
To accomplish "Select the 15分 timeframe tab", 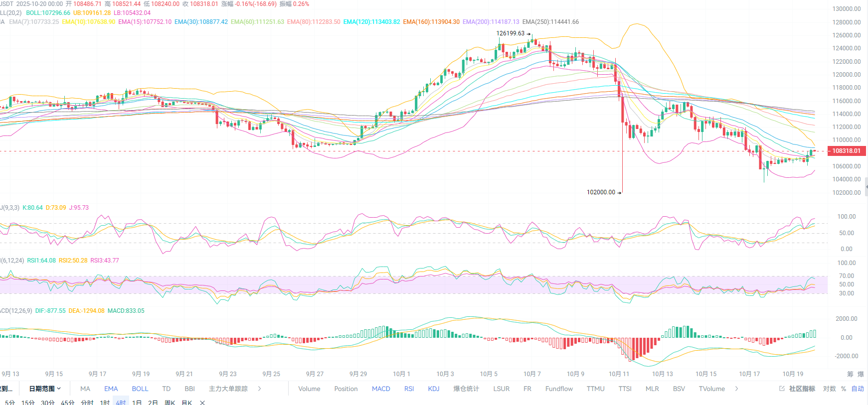I will [28, 403].
